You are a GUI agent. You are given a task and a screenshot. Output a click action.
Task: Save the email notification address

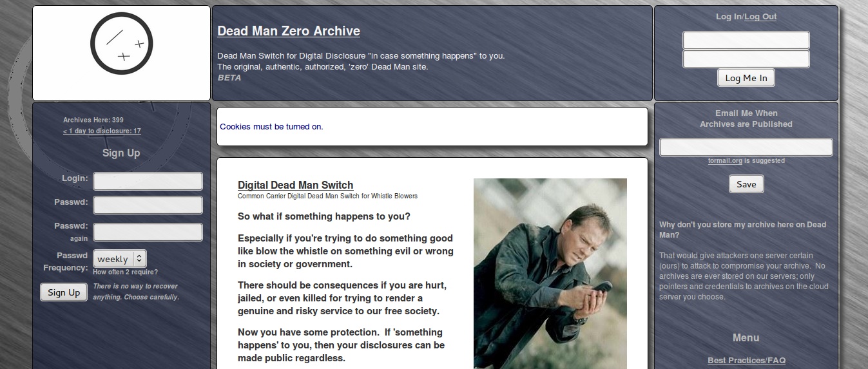746,184
